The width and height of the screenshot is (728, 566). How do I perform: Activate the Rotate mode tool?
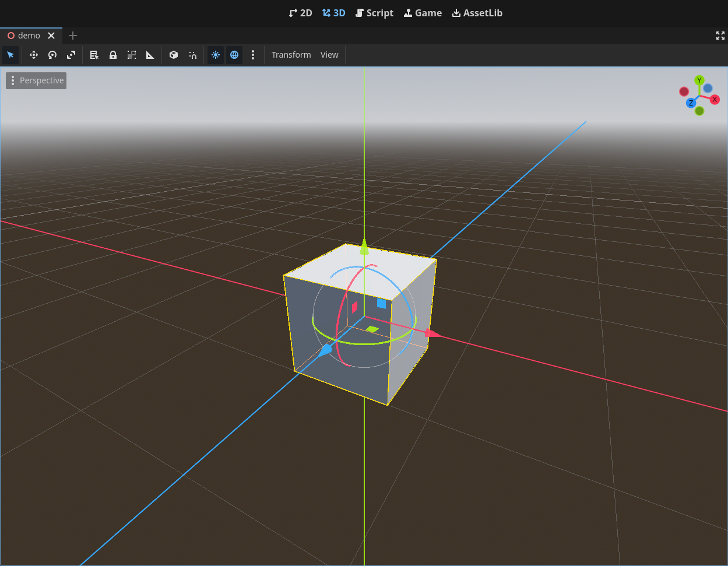52,55
